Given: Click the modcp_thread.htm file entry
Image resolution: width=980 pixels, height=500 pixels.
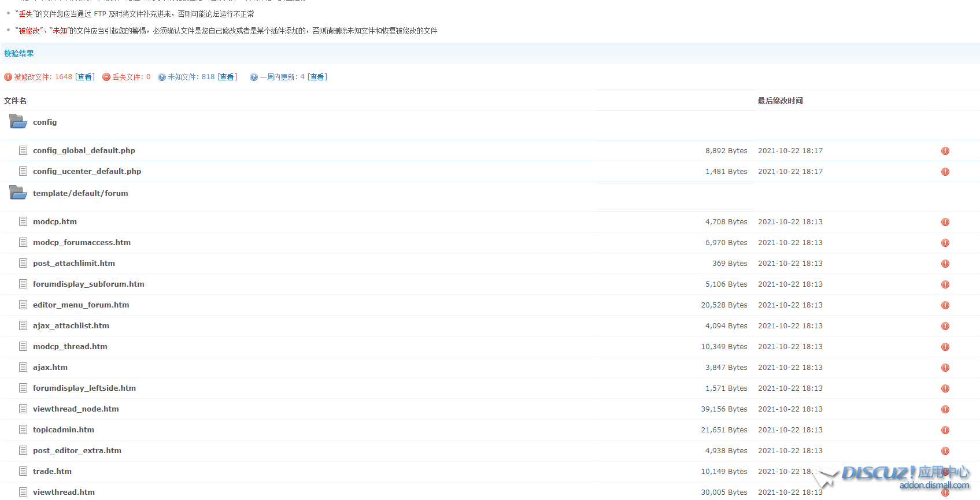Looking at the screenshot, I should (x=70, y=346).
